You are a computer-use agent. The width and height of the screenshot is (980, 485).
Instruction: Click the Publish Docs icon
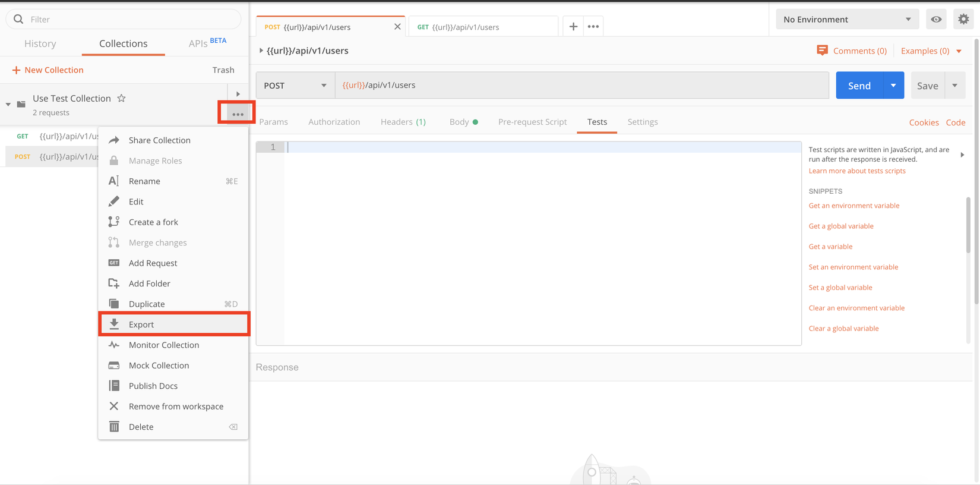[x=114, y=386]
